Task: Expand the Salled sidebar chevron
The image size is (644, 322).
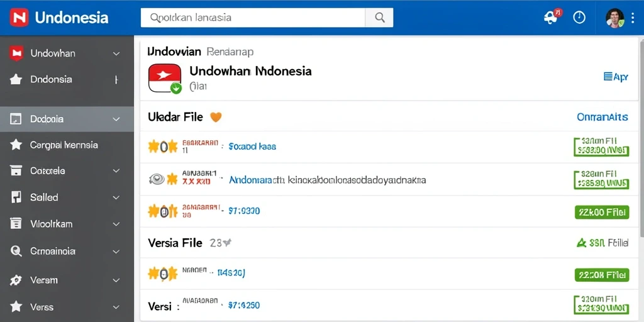Action: pyautogui.click(x=116, y=197)
